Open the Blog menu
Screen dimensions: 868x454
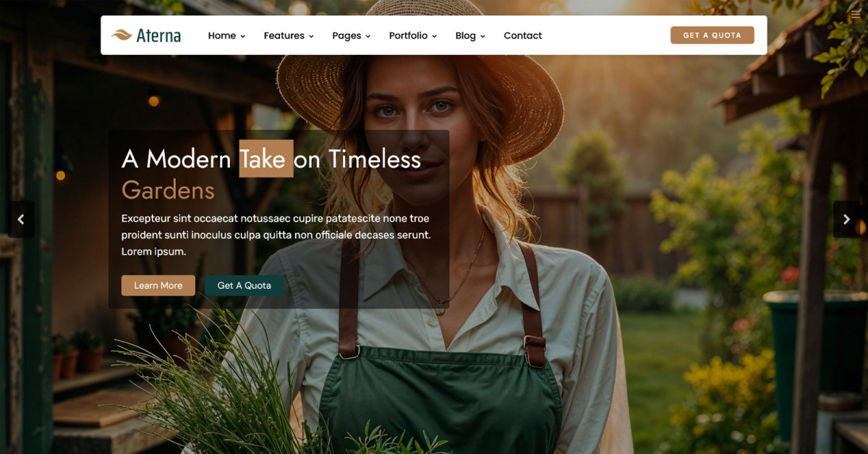click(470, 35)
